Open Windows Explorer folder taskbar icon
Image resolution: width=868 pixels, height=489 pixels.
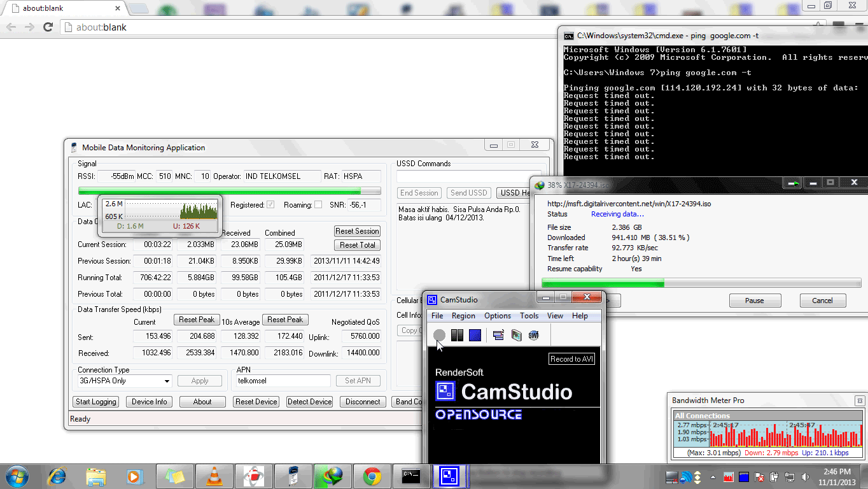[96, 476]
